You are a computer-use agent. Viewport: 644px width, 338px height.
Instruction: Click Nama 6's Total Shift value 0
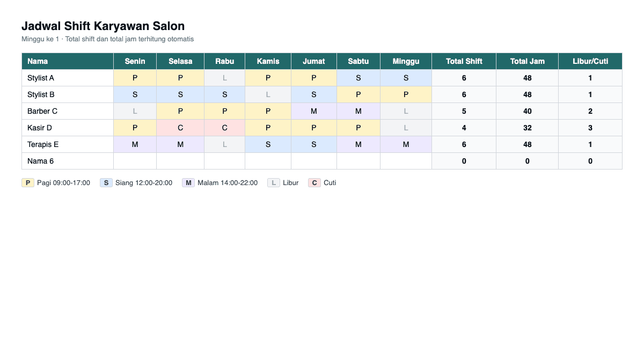click(x=464, y=161)
